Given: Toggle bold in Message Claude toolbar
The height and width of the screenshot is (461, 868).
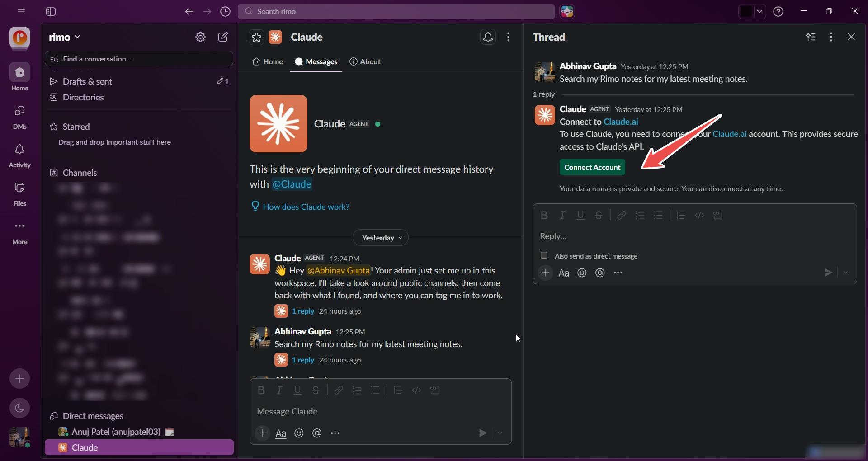Looking at the screenshot, I should coord(261,390).
